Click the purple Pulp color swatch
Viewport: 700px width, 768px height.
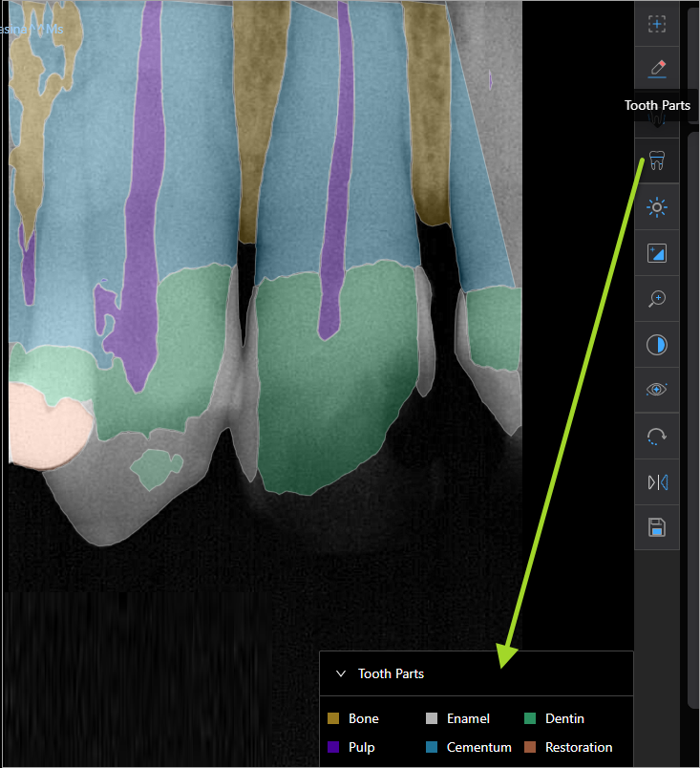tap(332, 747)
